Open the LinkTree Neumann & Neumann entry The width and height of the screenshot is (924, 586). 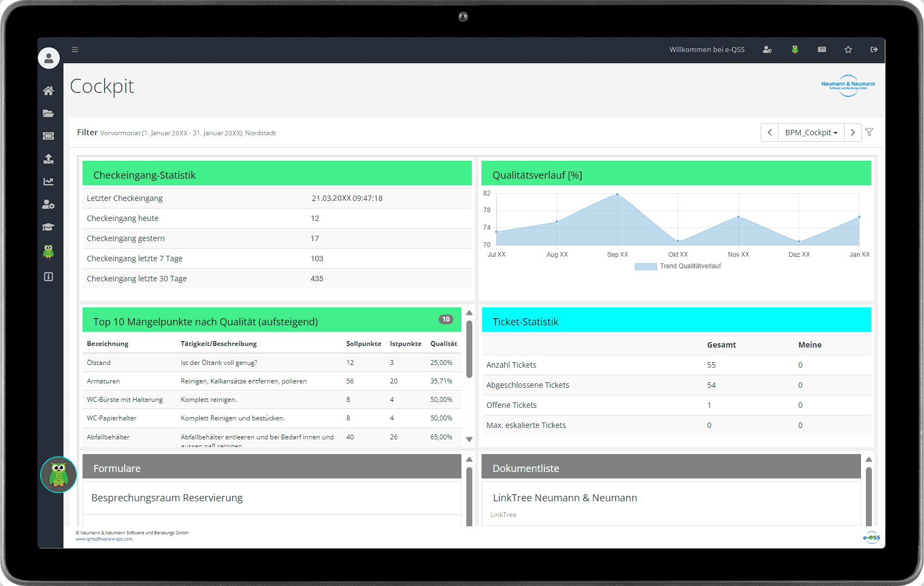[565, 497]
